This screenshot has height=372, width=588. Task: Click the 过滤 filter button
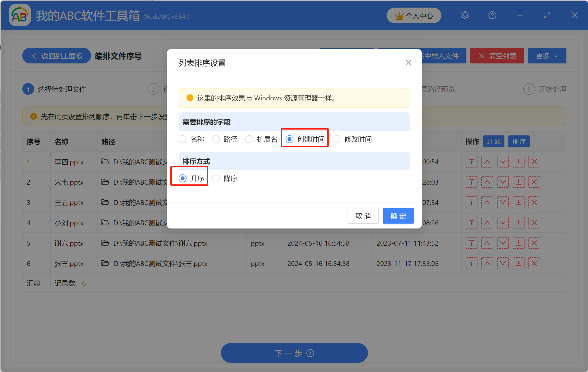[494, 142]
